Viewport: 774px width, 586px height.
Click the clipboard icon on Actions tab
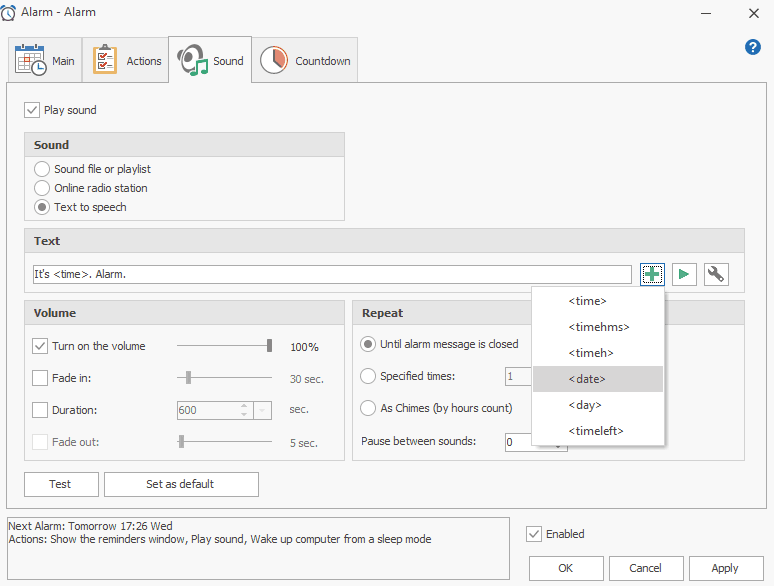105,61
